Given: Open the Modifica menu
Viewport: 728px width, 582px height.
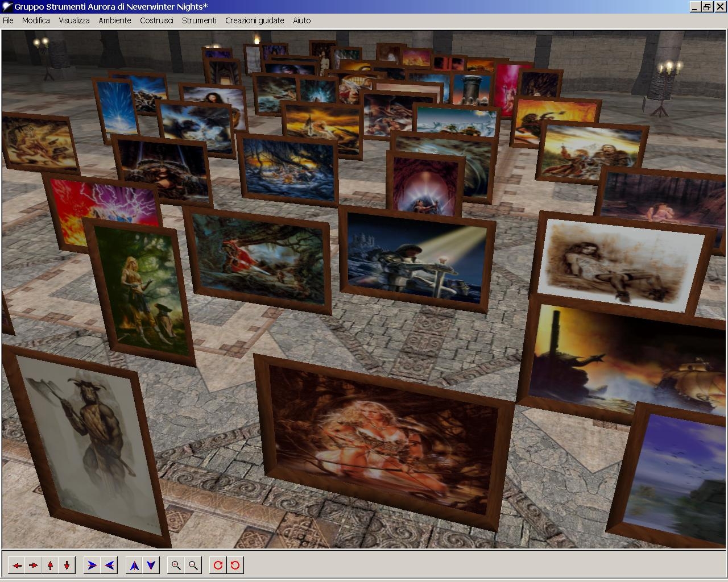Looking at the screenshot, I should (x=36, y=20).
